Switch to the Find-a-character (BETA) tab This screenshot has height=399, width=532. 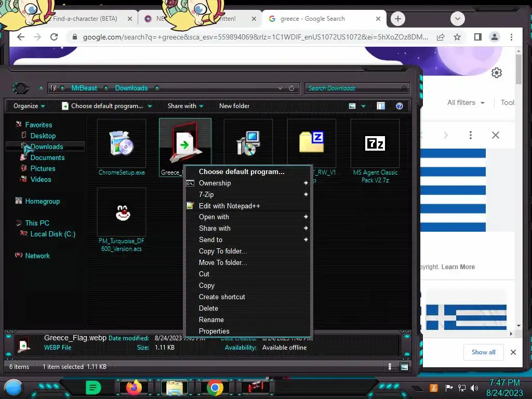[85, 19]
